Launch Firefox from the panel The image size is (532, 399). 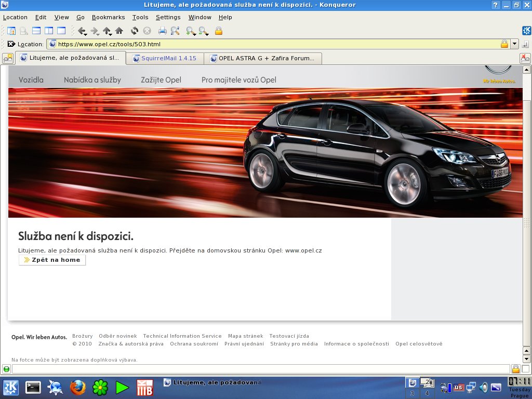77,387
